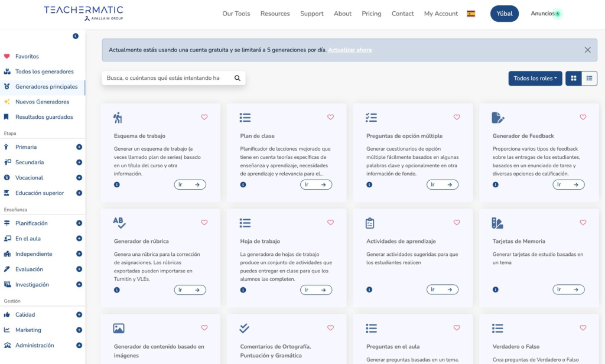Click the Actualizar ahora link
This screenshot has width=605, height=364.
click(350, 50)
